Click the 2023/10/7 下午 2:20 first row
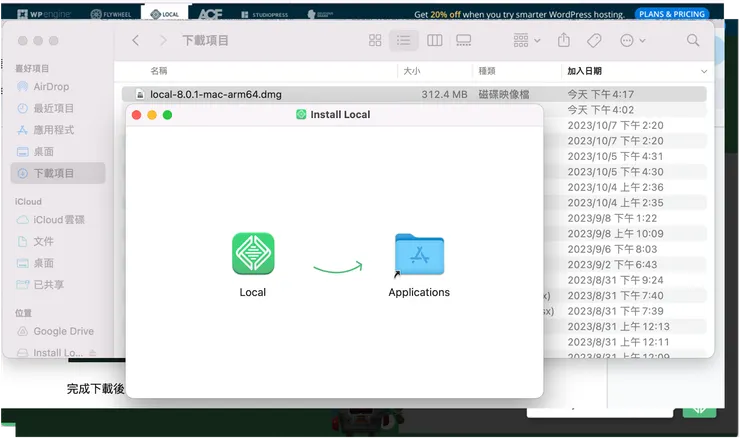 (x=615, y=126)
